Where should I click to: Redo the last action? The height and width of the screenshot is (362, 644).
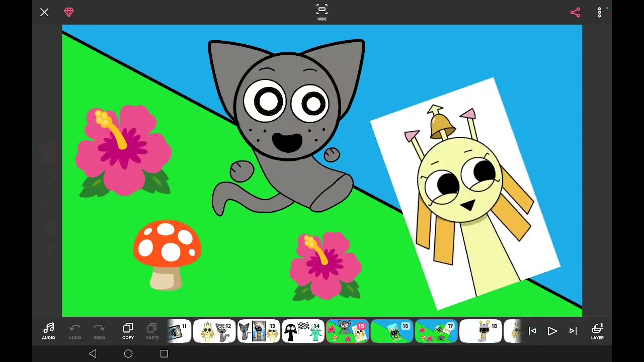click(x=99, y=331)
